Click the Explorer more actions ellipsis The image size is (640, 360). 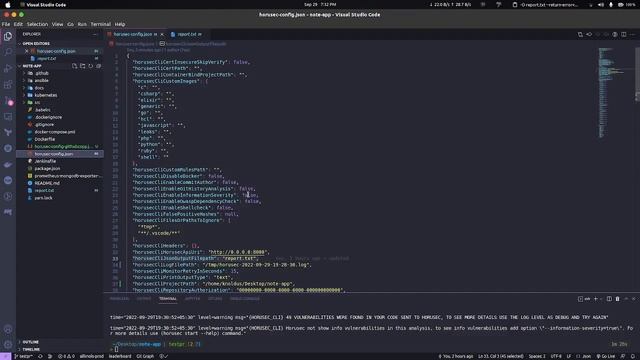tap(96, 34)
